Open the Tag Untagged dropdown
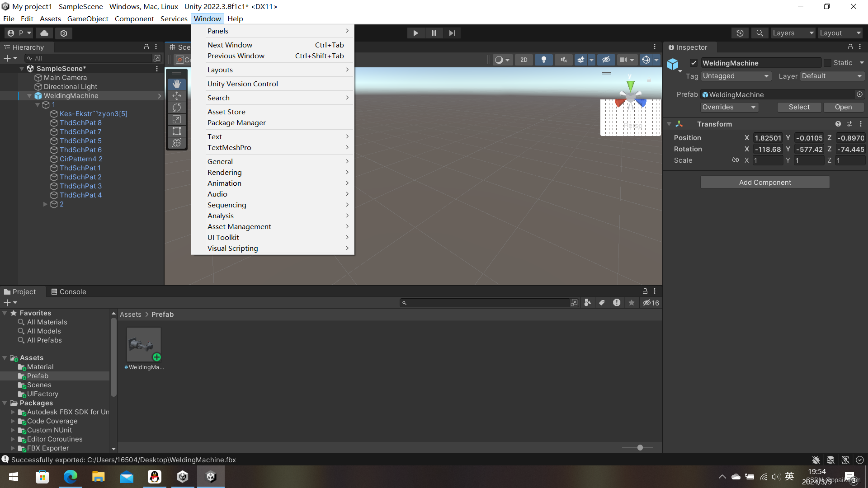This screenshot has width=868, height=488. click(x=736, y=76)
